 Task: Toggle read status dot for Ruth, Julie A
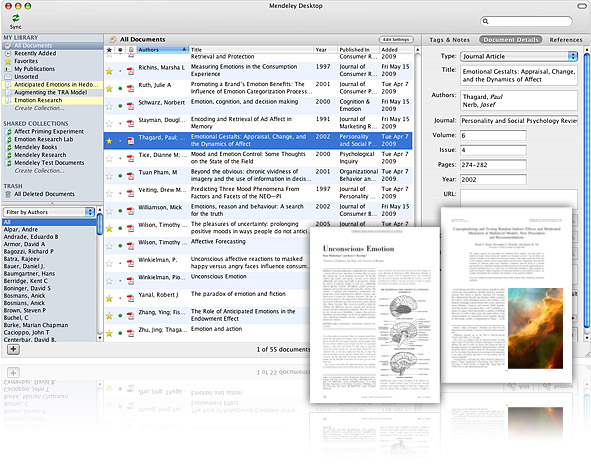point(120,89)
